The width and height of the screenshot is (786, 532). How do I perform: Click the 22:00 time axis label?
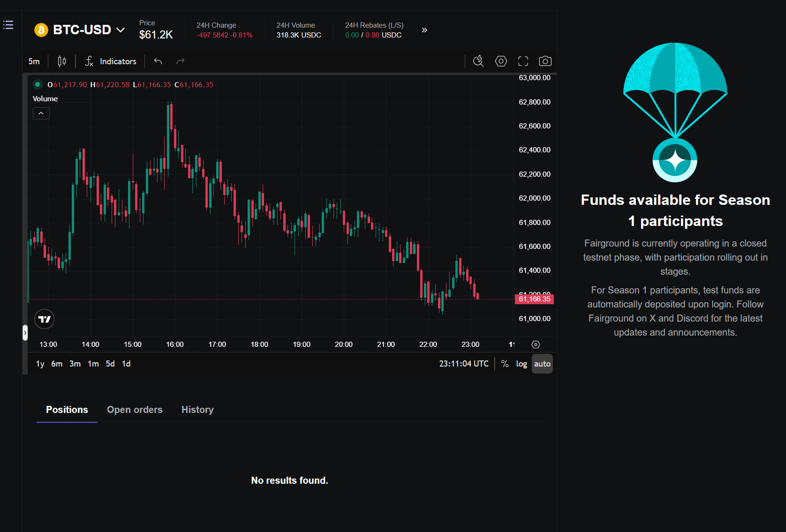(x=428, y=345)
